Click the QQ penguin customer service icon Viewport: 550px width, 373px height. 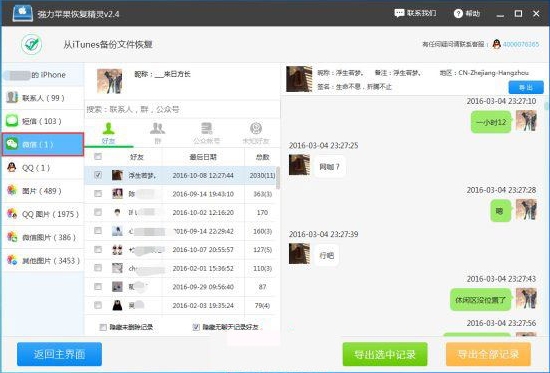pos(496,44)
